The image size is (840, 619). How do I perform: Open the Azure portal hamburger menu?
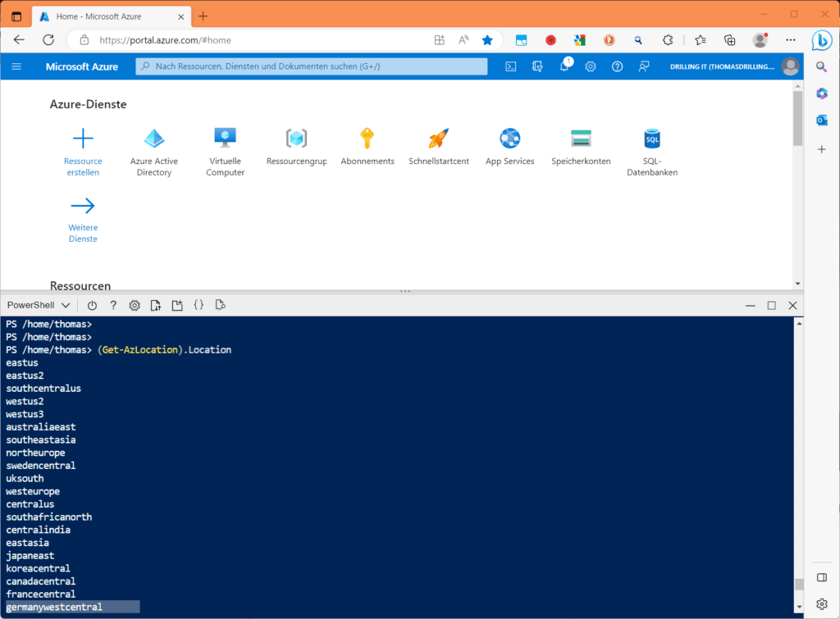point(16,66)
